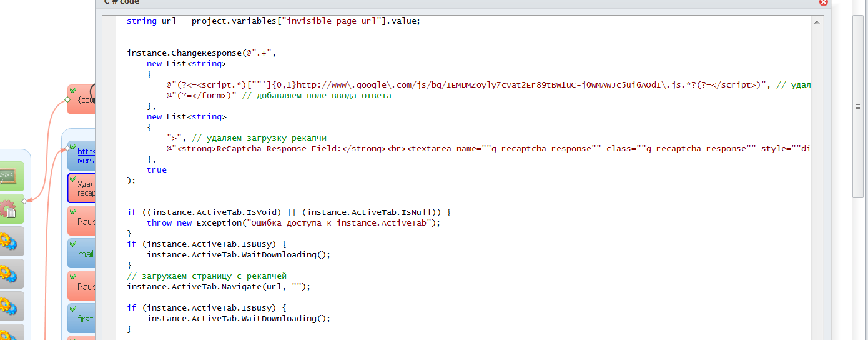The image size is (868, 340).
Task: Click the 'true' keyword line
Action: pos(157,170)
